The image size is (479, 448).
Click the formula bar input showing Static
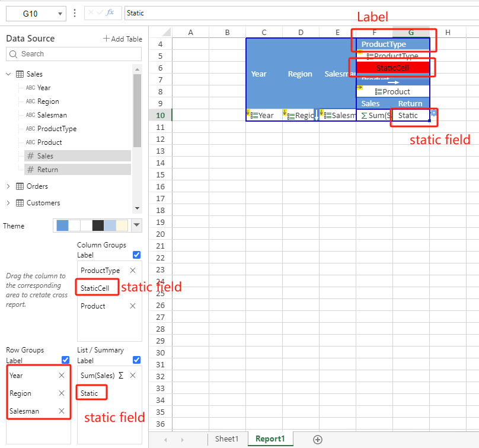[302, 13]
